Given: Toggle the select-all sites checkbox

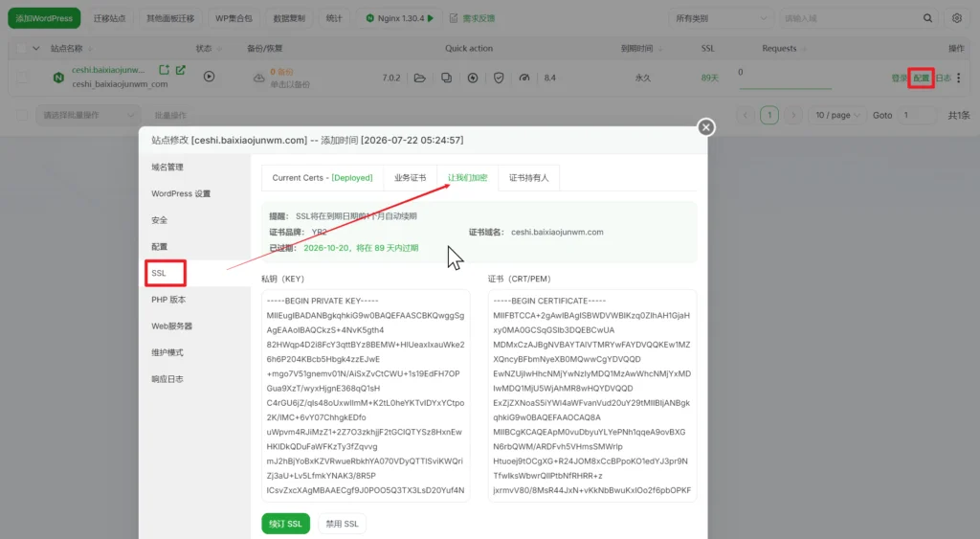Looking at the screenshot, I should (x=21, y=48).
